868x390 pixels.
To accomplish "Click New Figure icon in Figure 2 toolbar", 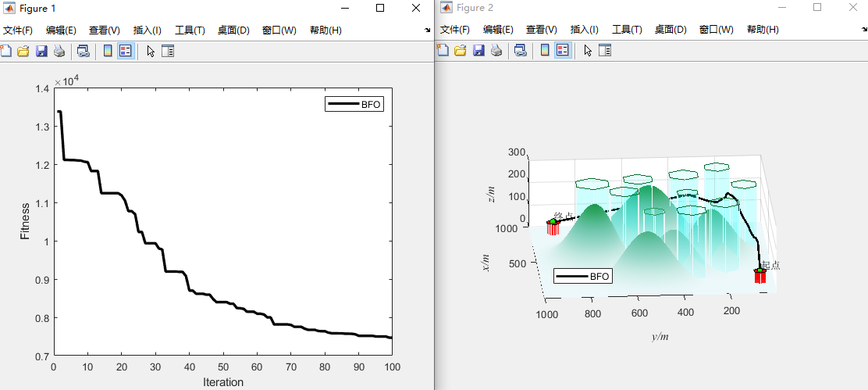I will (x=443, y=51).
